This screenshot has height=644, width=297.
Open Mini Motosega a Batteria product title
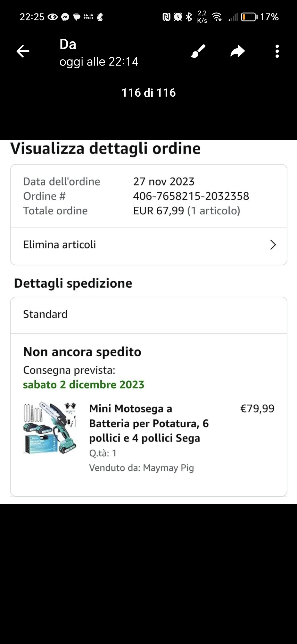pyautogui.click(x=149, y=423)
